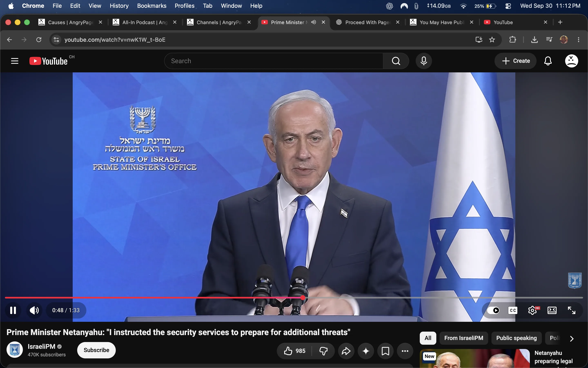Open the History menu
588x368 pixels.
(119, 6)
